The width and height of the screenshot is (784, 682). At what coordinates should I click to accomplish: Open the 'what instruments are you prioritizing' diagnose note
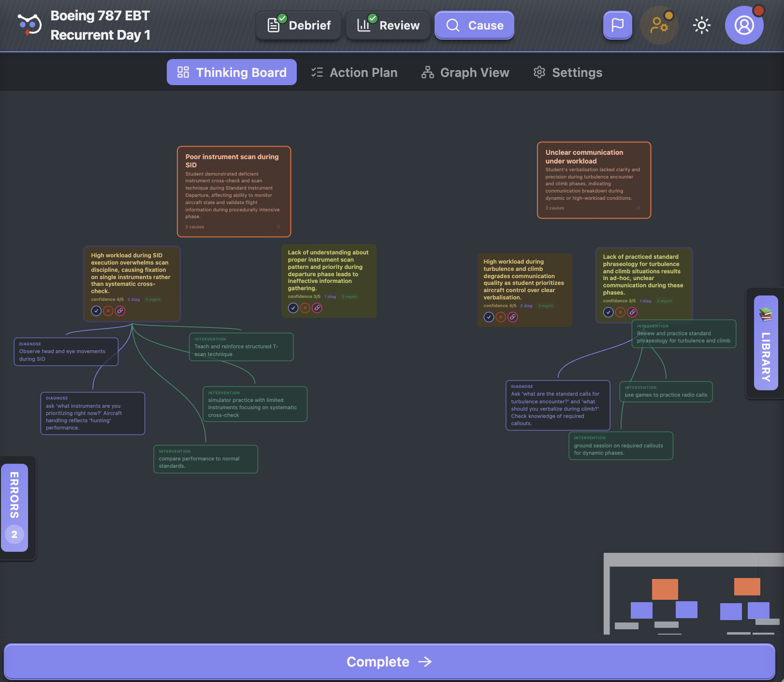pos(93,414)
